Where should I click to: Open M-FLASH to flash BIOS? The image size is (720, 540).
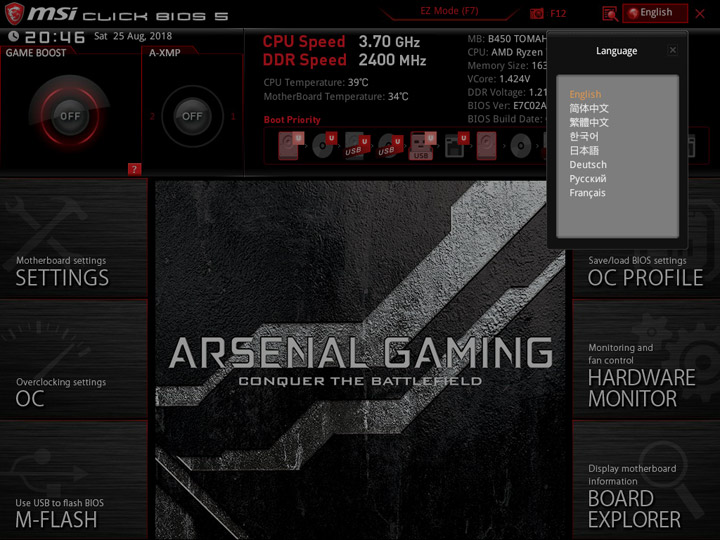click(x=73, y=481)
